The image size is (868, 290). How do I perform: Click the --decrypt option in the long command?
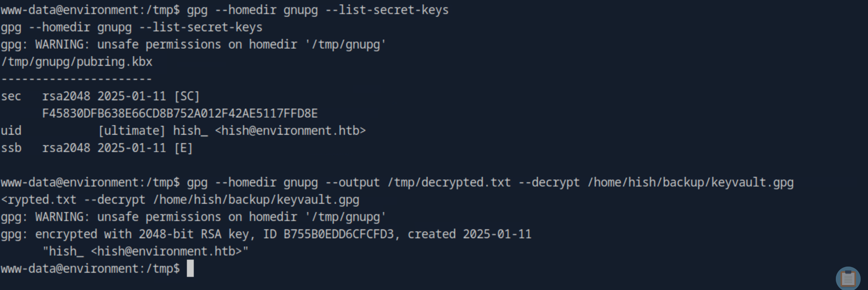pyautogui.click(x=549, y=182)
